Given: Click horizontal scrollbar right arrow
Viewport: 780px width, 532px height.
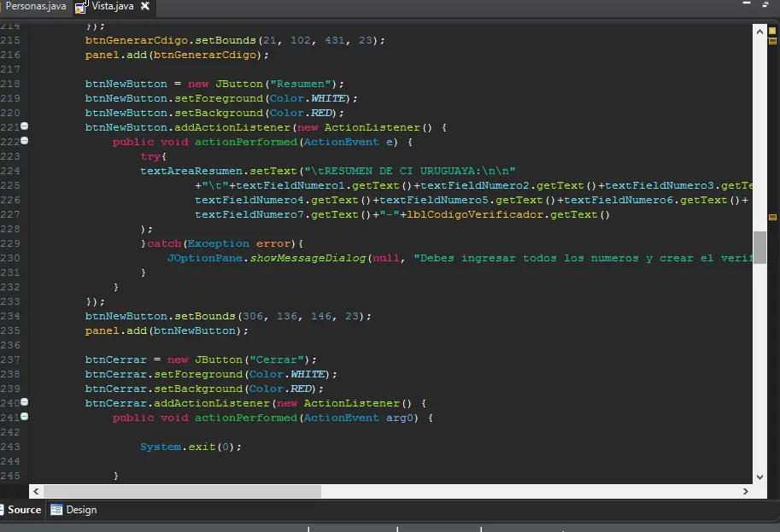Looking at the screenshot, I should tap(745, 491).
